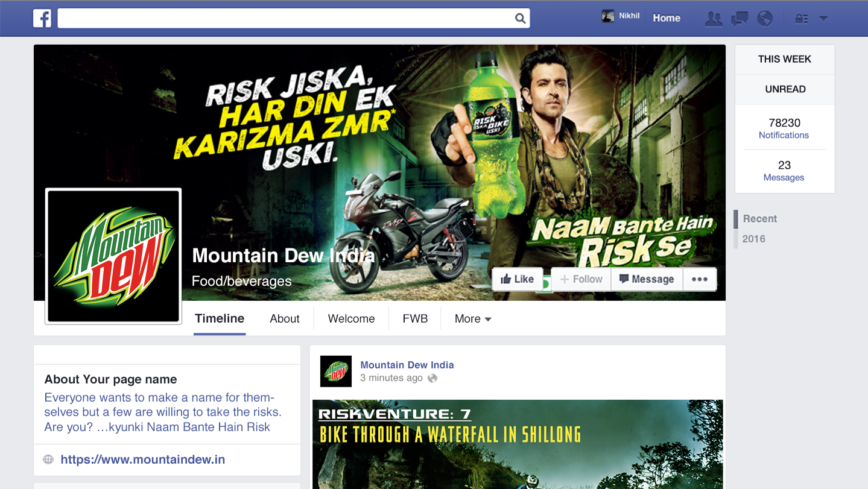Image resolution: width=868 pixels, height=489 pixels.
Task: Jump to Recent in timeline navigator
Action: [x=759, y=219]
